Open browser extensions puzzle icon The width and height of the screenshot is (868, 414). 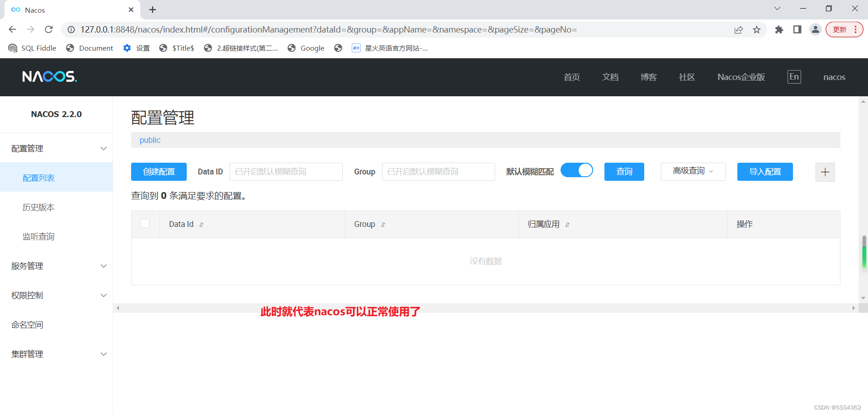click(779, 30)
